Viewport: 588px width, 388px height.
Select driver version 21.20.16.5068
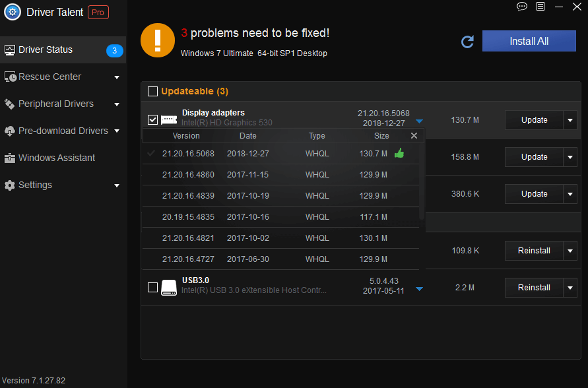click(280, 153)
